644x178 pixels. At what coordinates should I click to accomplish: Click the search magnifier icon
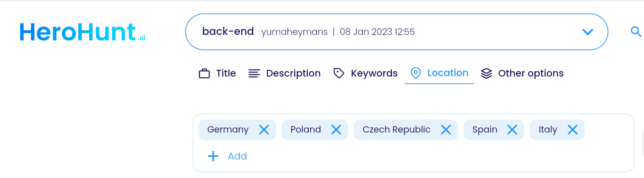tap(636, 32)
